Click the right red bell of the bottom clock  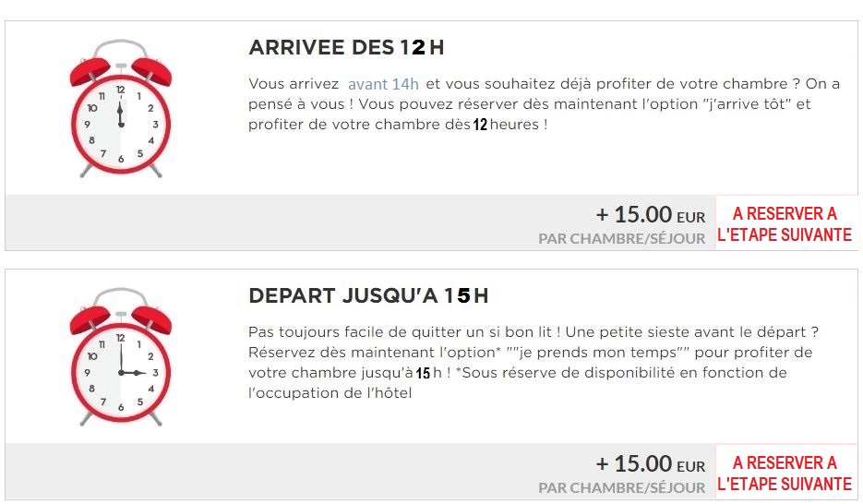(x=152, y=319)
